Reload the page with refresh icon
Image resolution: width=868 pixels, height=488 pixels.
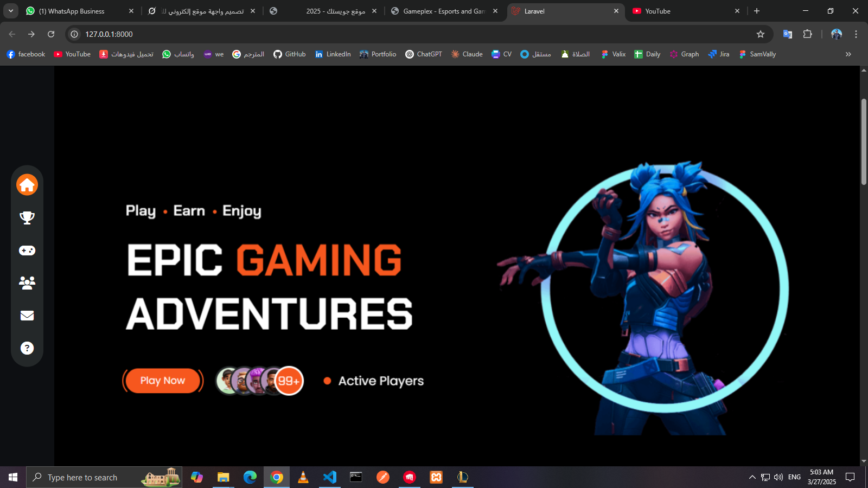pos(51,34)
